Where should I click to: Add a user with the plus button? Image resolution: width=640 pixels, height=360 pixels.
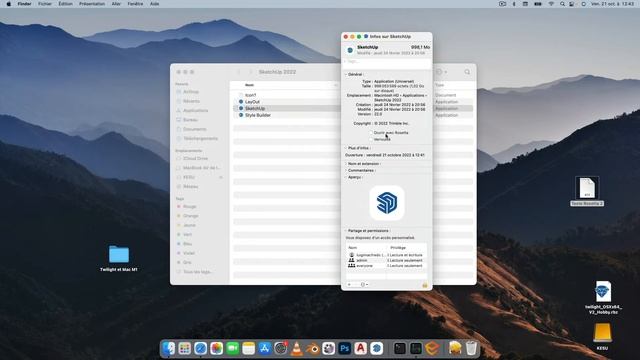point(349,284)
